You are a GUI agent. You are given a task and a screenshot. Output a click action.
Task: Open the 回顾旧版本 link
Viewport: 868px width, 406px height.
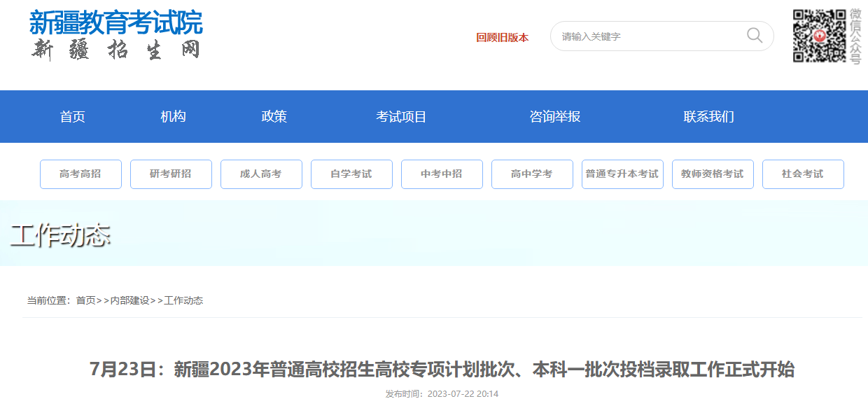pos(502,38)
